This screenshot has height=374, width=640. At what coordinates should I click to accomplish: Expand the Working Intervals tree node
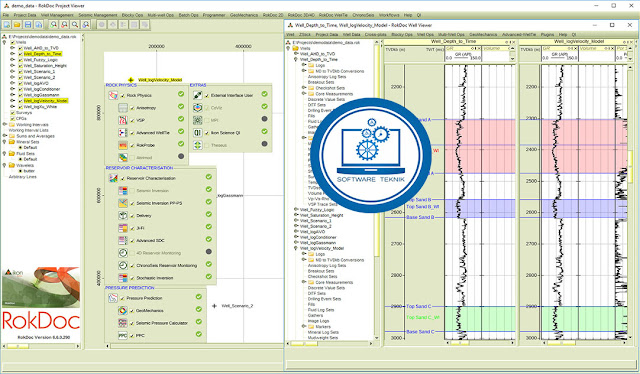coord(5,125)
